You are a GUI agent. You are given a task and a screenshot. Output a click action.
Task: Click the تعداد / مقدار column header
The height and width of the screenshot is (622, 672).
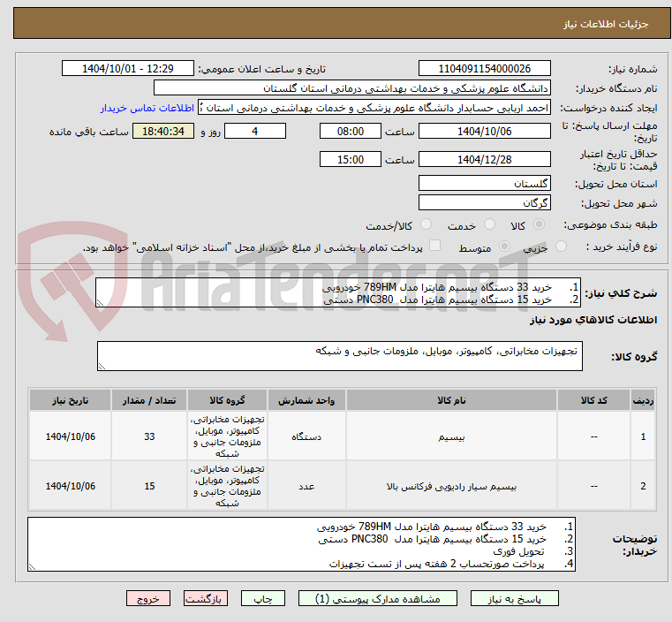coord(149,400)
